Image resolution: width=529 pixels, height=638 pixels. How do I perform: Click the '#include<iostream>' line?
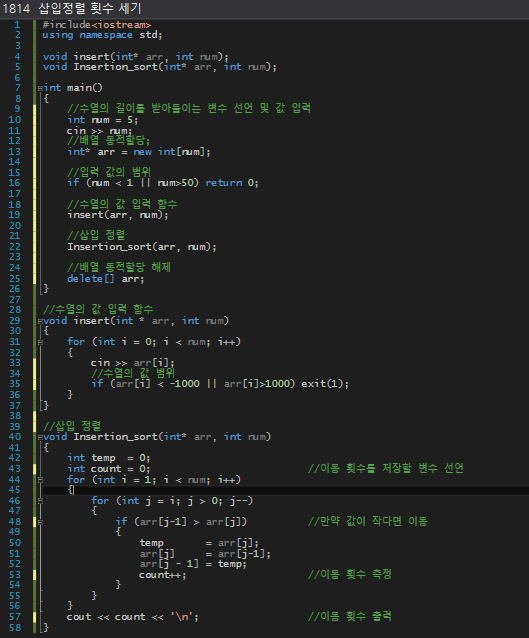(97, 24)
